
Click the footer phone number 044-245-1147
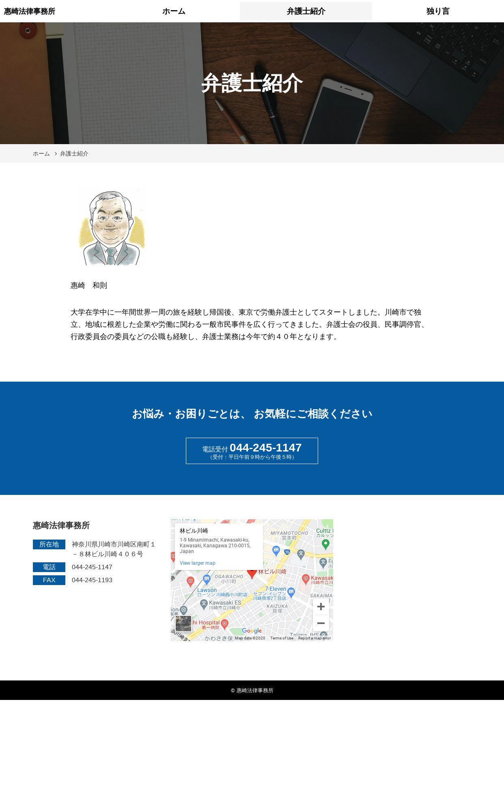pos(92,567)
